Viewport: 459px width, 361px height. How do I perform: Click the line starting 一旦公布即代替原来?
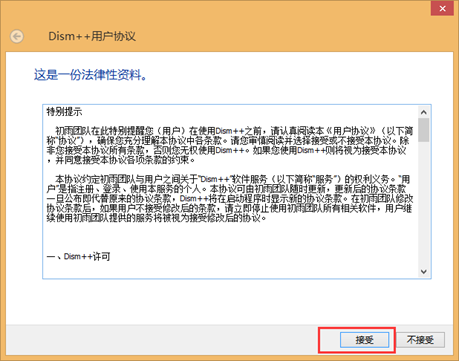coord(230,199)
